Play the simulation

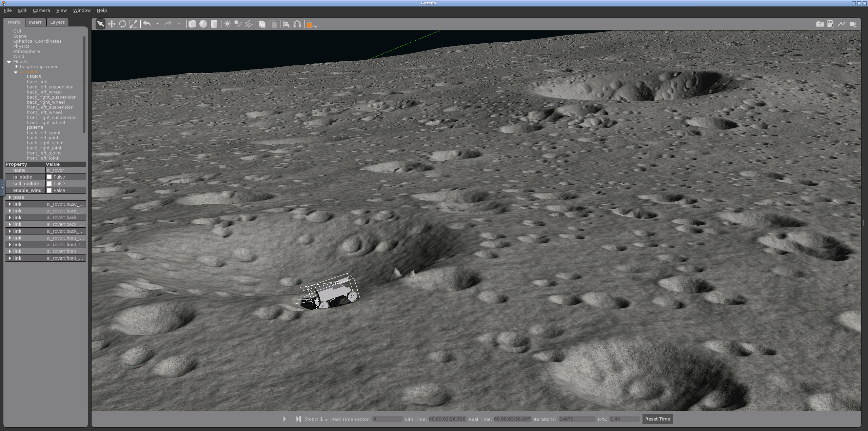pos(284,419)
